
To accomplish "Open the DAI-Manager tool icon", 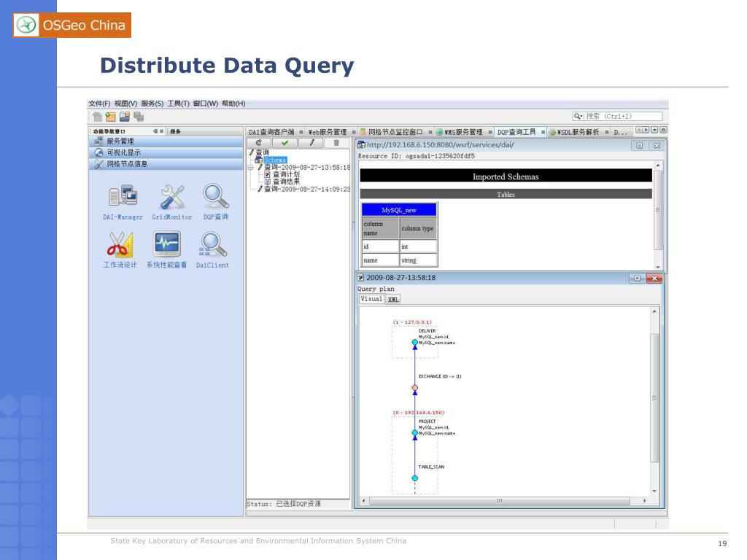I will [123, 196].
